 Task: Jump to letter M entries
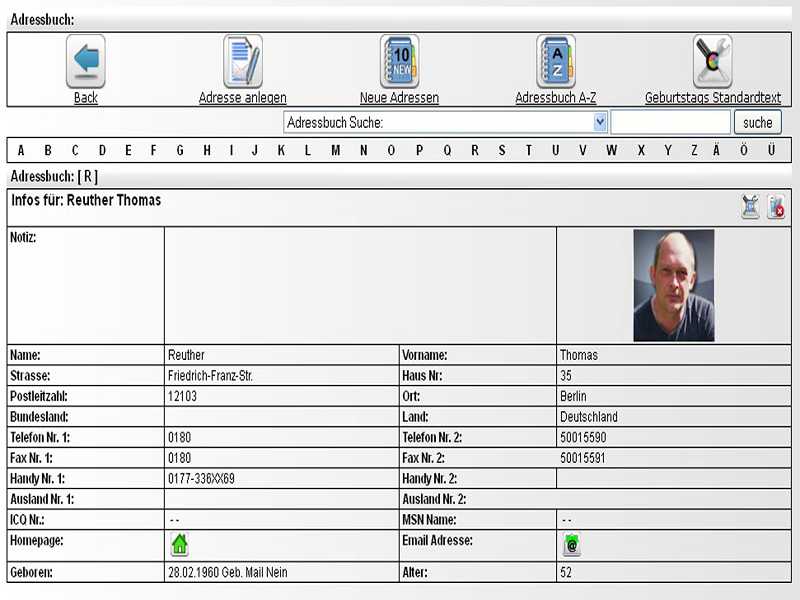coord(335,151)
